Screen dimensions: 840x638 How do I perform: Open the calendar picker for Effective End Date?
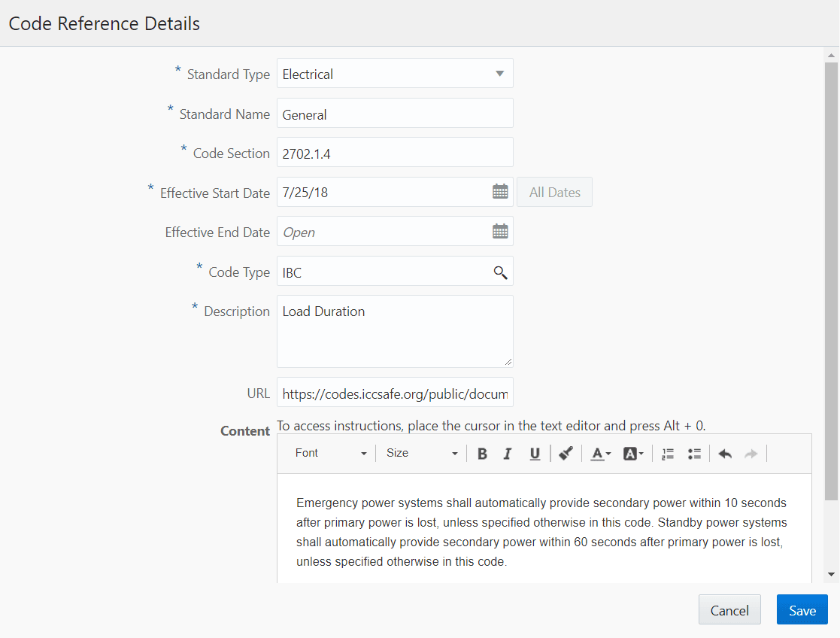[x=500, y=231]
